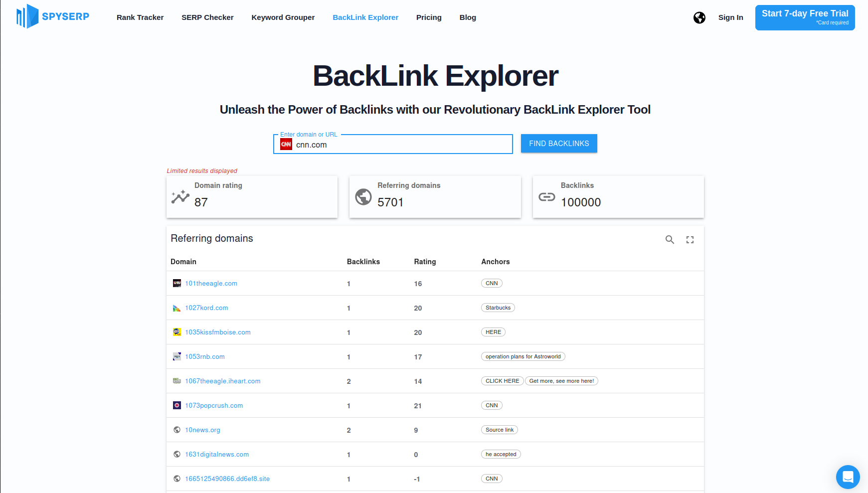
Task: Open the language globe icon
Action: click(699, 17)
